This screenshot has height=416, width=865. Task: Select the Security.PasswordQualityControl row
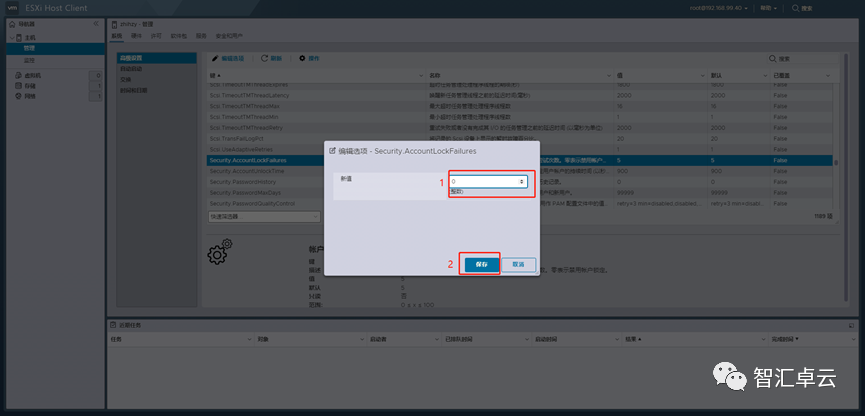tap(520, 204)
